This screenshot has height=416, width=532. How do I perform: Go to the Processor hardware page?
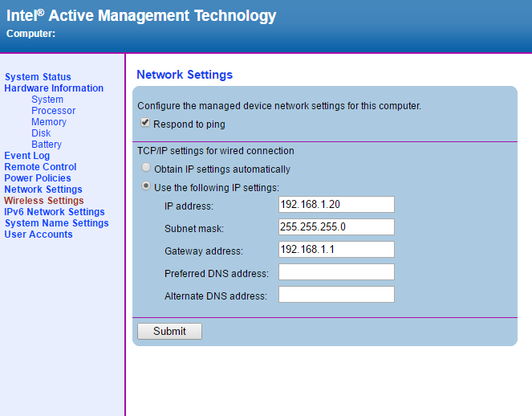(53, 111)
